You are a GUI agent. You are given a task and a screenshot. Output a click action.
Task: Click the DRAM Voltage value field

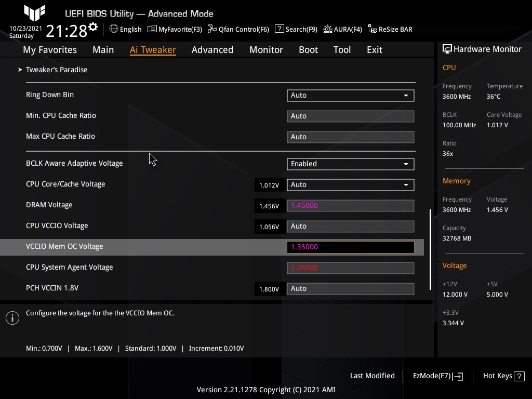[x=351, y=206]
